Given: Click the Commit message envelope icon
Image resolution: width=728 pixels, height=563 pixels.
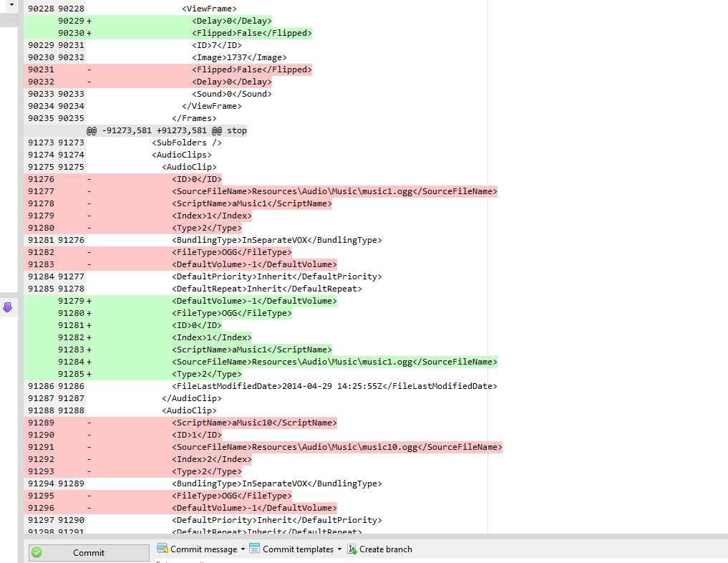Looking at the screenshot, I should 163,549.
